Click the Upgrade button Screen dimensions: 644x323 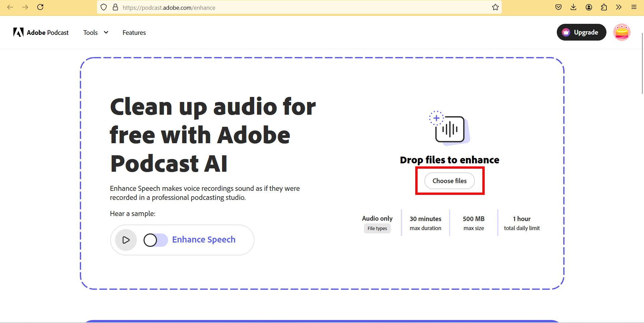tap(582, 32)
